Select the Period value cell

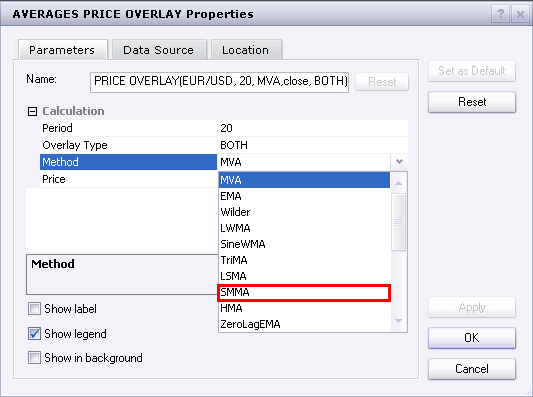point(312,128)
